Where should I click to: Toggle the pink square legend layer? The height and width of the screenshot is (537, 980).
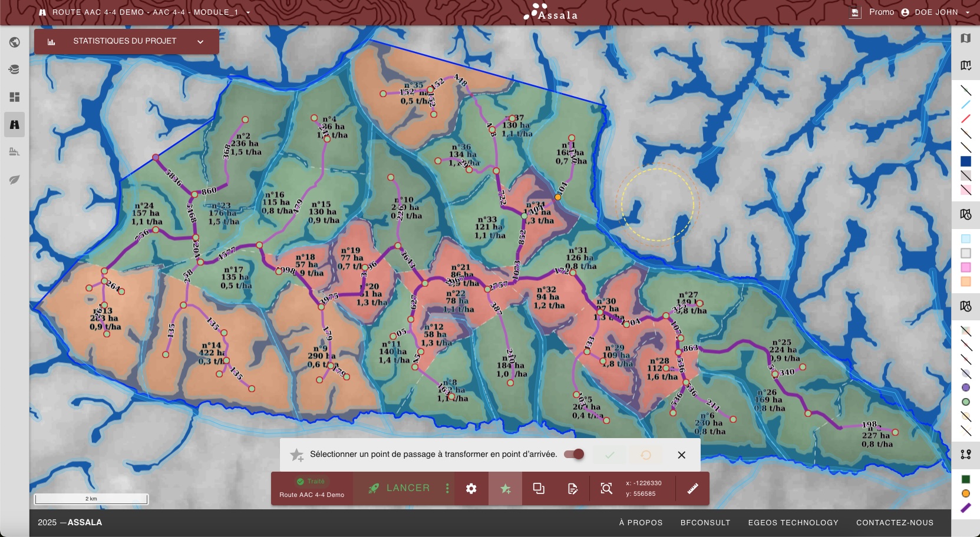point(965,267)
